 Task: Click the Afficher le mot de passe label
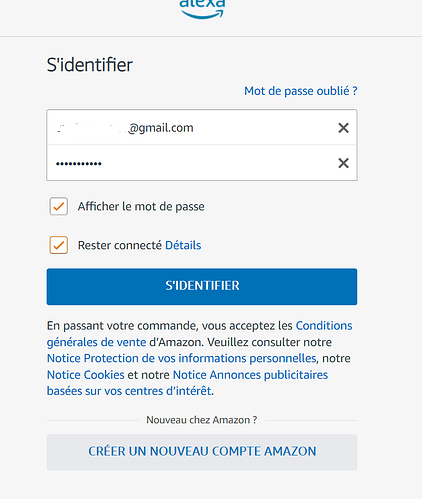click(x=141, y=207)
